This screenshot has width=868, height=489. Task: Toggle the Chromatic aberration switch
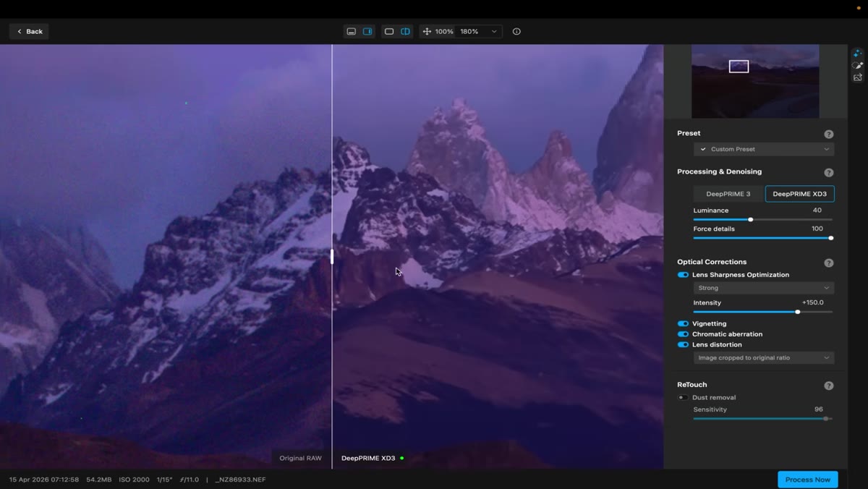[x=683, y=334]
